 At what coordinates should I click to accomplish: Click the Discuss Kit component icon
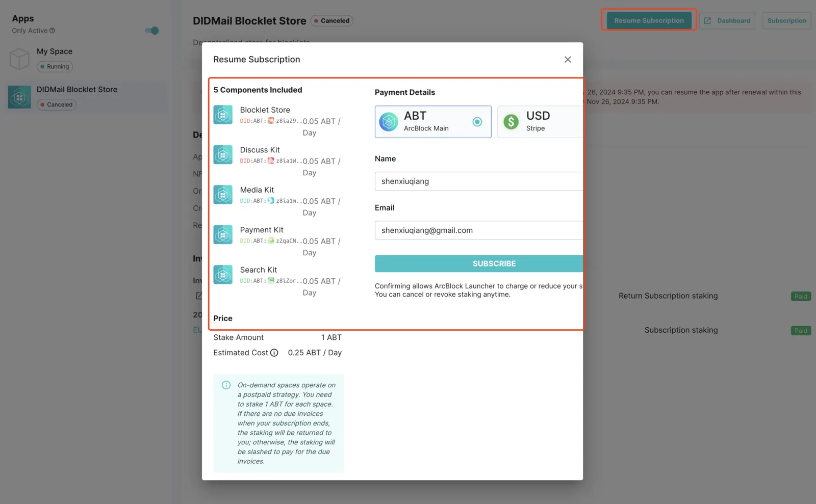coord(223,154)
